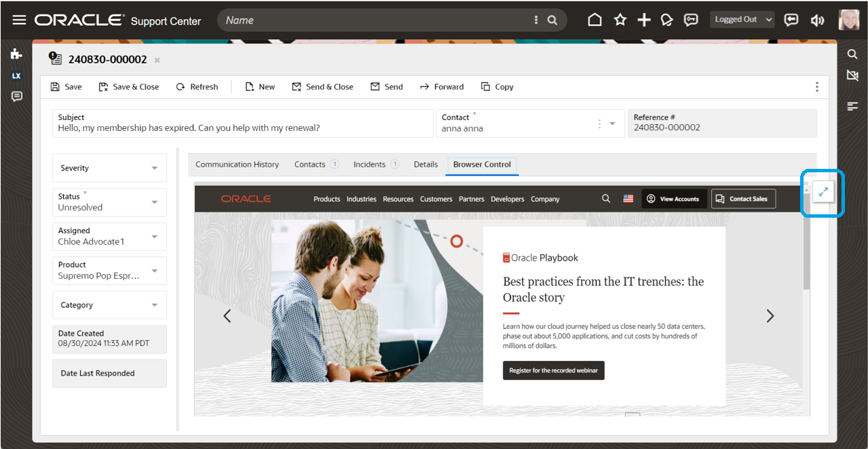868x449 pixels.
Task: Click the expand browser control arrows button
Action: (x=823, y=193)
